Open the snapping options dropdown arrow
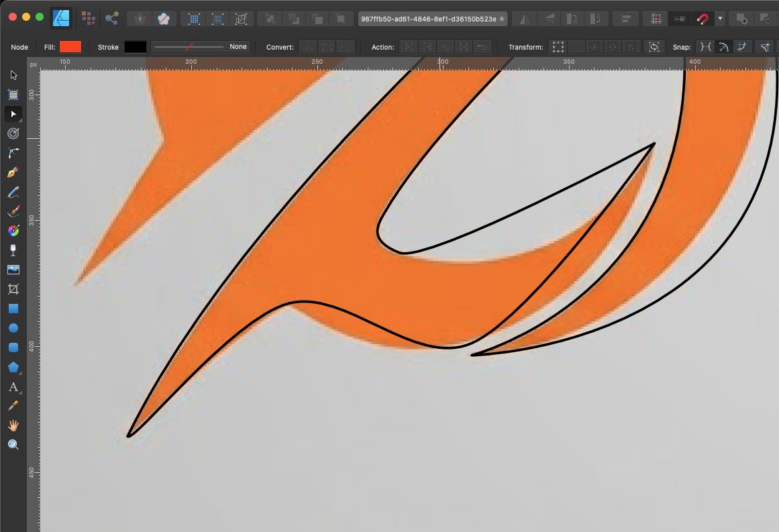 720,19
